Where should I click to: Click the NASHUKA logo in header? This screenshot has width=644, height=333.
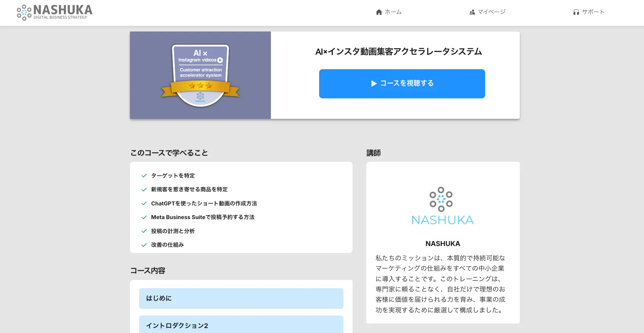point(55,13)
